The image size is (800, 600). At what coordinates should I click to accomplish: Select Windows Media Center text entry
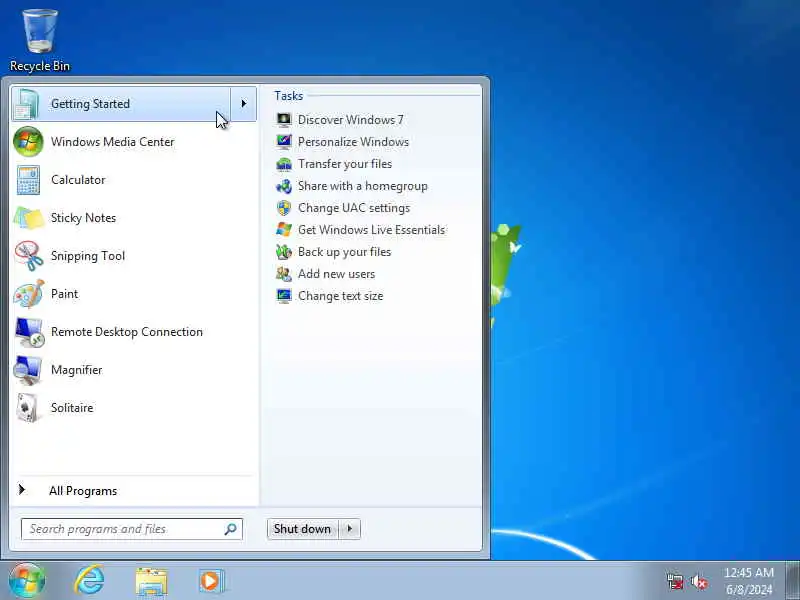112,142
